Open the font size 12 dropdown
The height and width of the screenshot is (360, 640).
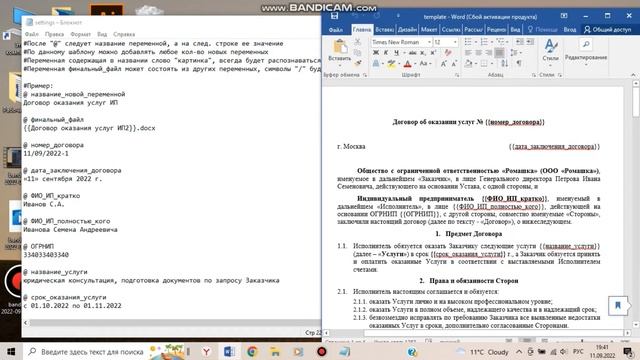(x=455, y=42)
